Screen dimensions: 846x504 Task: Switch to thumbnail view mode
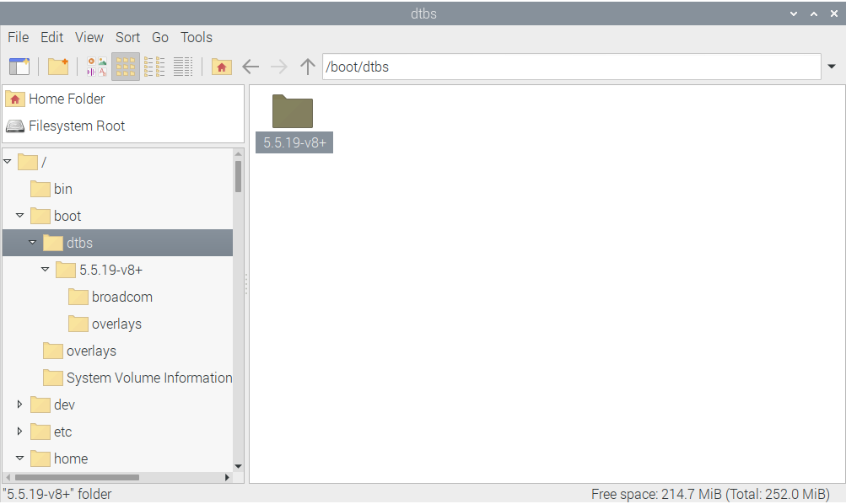click(97, 67)
